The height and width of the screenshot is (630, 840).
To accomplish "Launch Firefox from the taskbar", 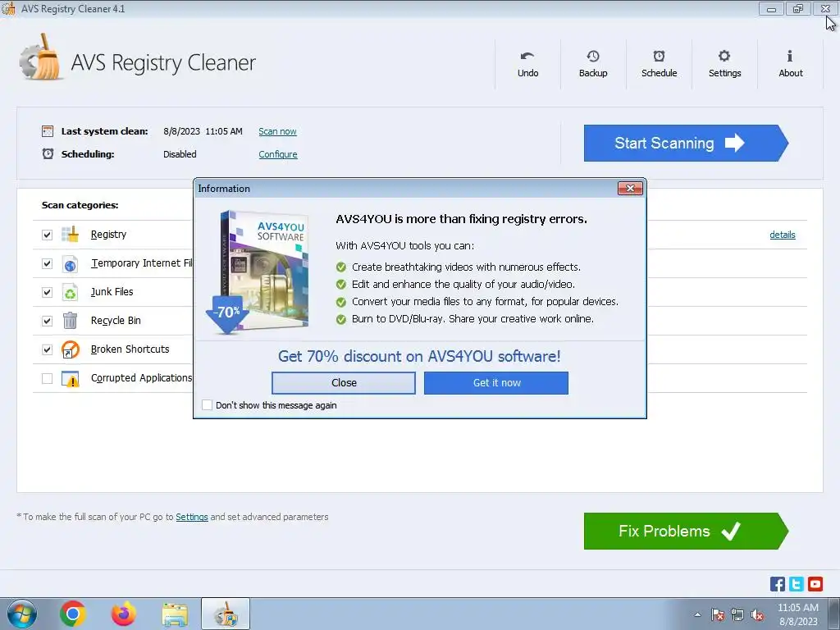I will click(x=124, y=614).
